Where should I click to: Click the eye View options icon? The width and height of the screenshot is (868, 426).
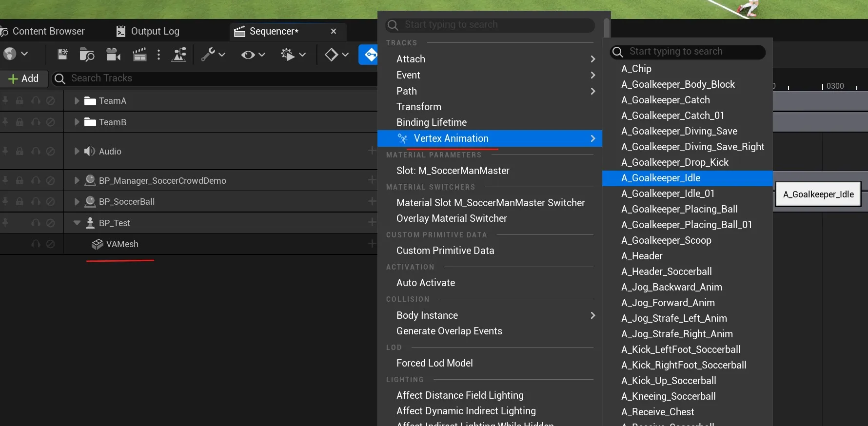[x=248, y=55]
